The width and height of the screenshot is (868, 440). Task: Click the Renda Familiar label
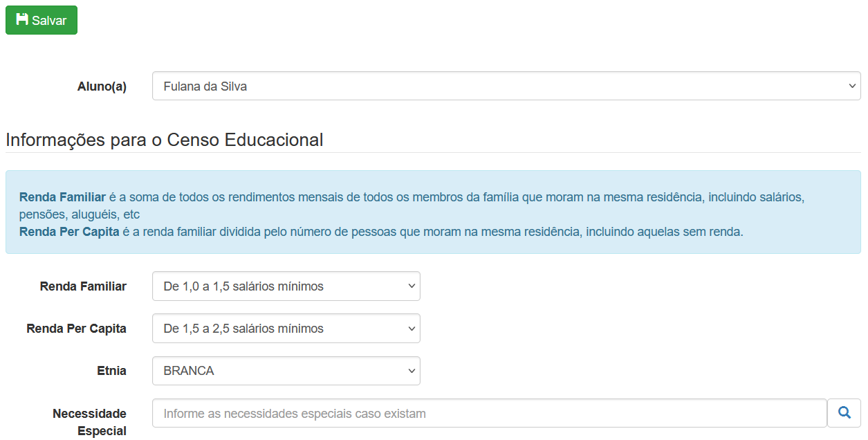tap(83, 286)
